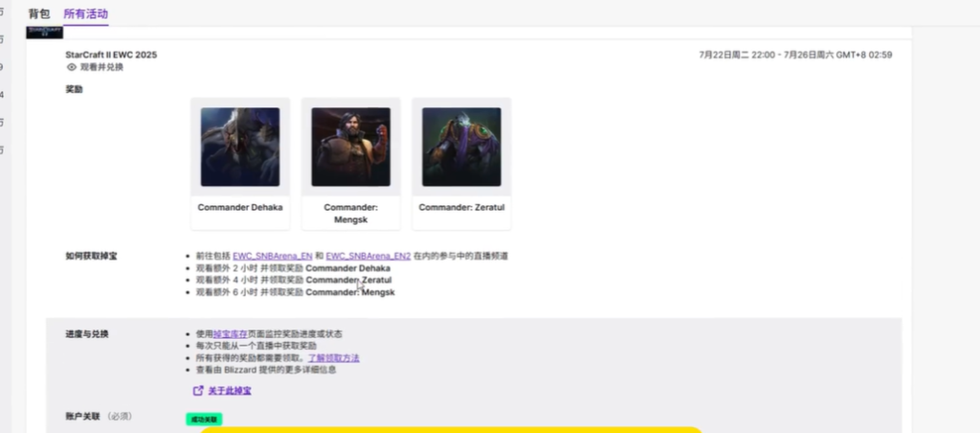
Task: Click the 观看额外 2 小时 Dehaka line
Action: (293, 268)
